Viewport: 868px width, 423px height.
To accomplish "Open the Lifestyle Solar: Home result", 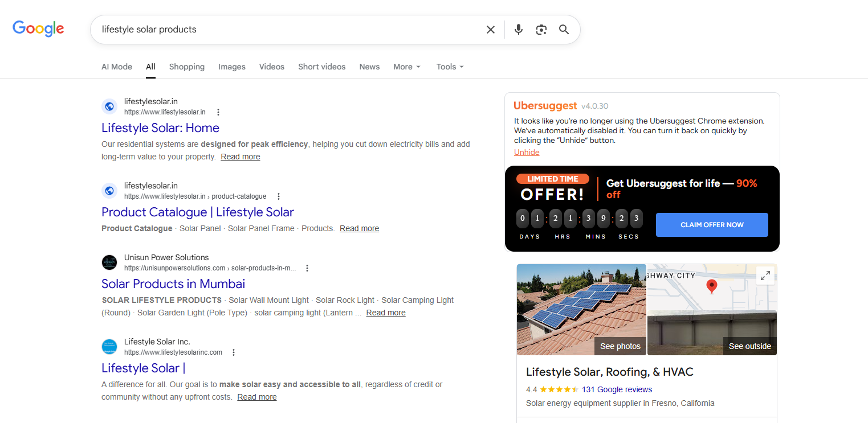I will [x=160, y=128].
